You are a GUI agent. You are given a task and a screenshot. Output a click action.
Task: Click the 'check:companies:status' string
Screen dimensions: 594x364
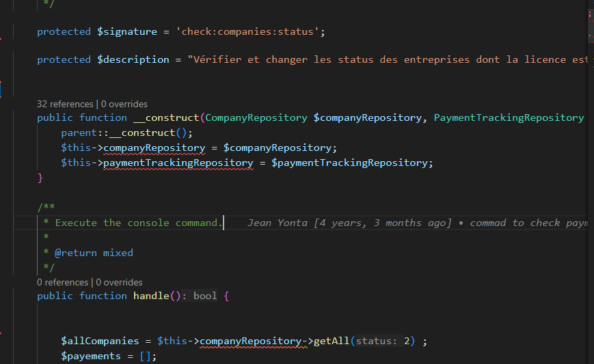pos(247,32)
